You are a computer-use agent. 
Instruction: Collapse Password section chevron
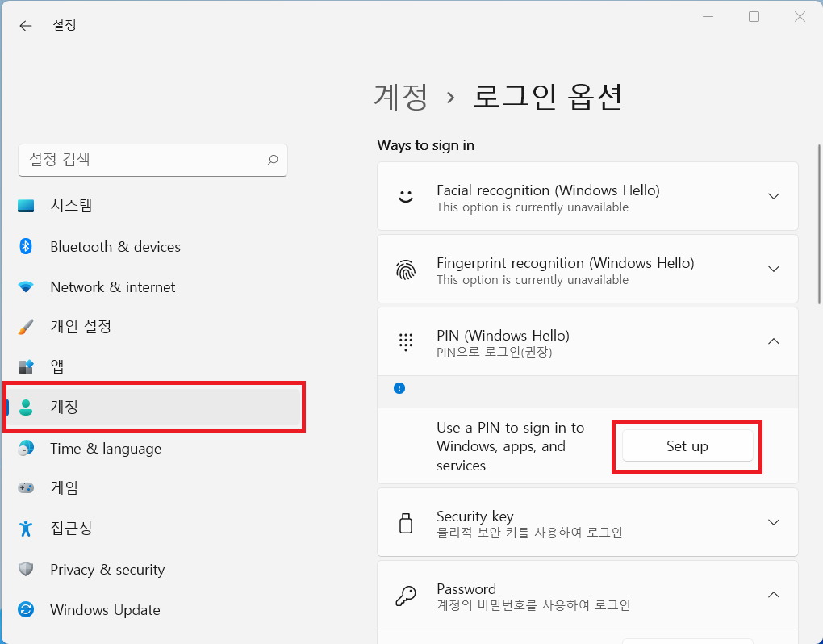[x=773, y=595]
